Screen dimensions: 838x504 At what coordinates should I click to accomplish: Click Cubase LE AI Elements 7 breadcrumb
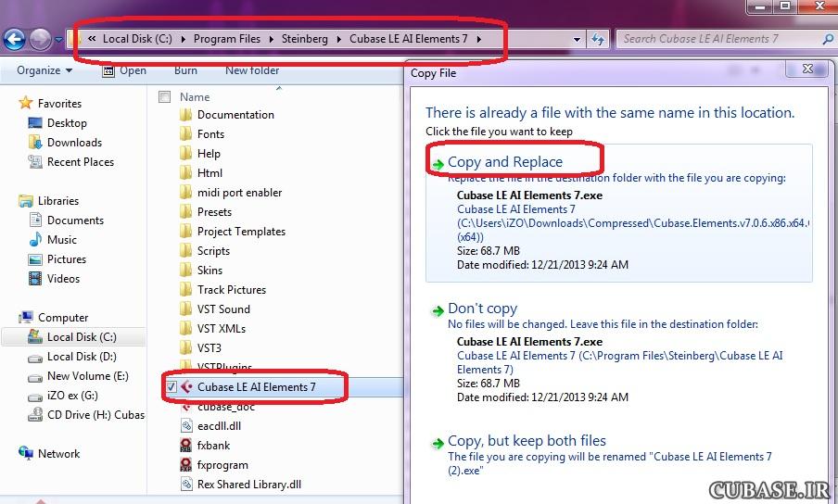pyautogui.click(x=408, y=39)
